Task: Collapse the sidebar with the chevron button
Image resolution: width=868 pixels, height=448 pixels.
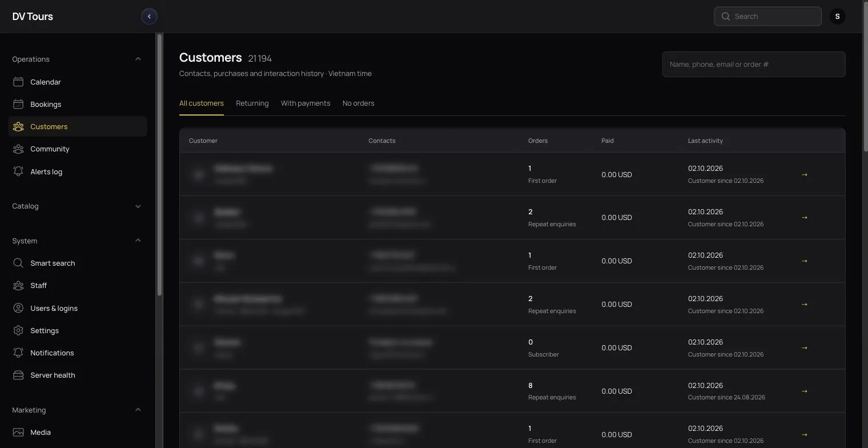Action: click(x=149, y=16)
